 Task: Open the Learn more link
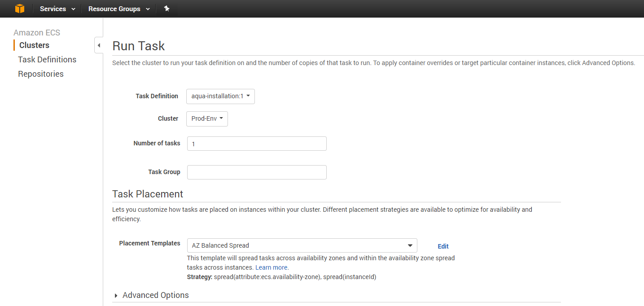(272, 267)
